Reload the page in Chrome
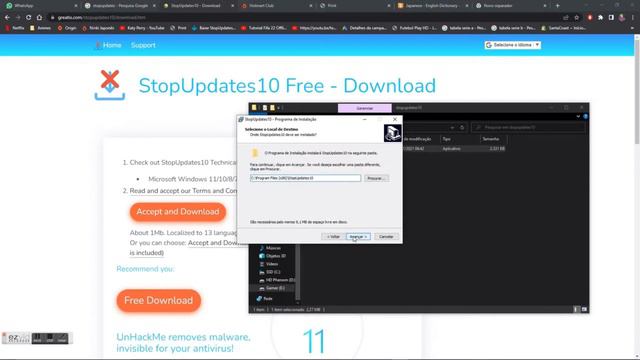The image size is (640, 360). pos(28,18)
